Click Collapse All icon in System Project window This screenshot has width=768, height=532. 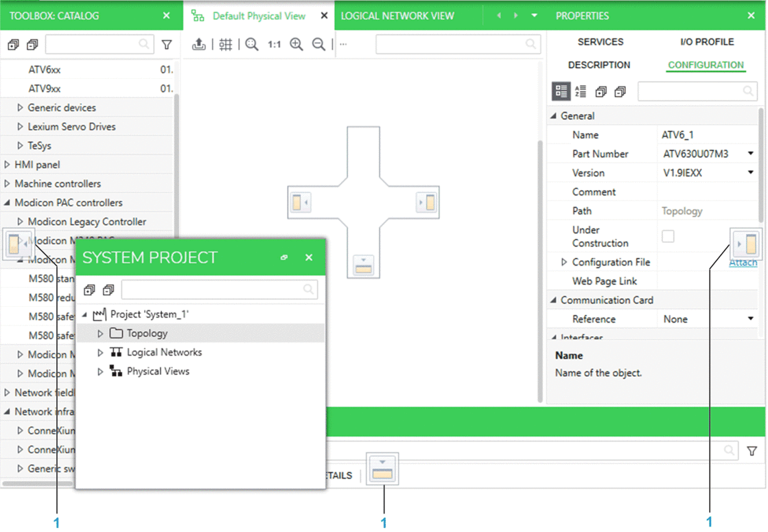pyautogui.click(x=108, y=290)
